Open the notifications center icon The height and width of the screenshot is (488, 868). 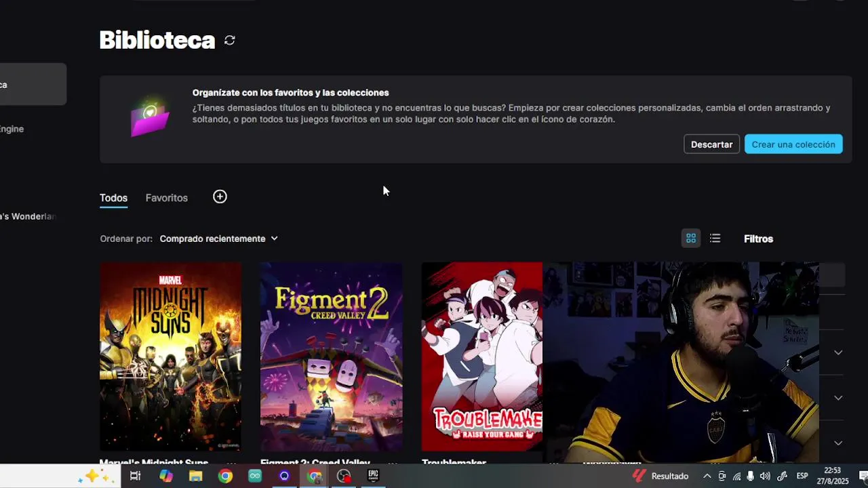coord(863,476)
